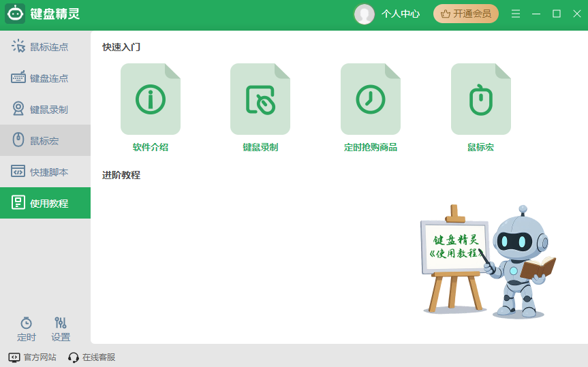Open the 鼠标宏 mouse tutorial card
Image resolution: width=588 pixels, height=367 pixels.
(481, 99)
